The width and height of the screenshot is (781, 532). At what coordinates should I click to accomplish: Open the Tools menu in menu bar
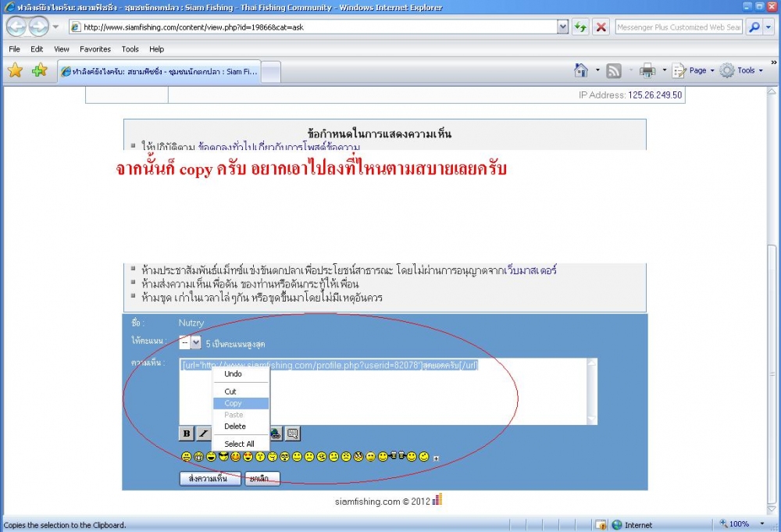(x=130, y=48)
